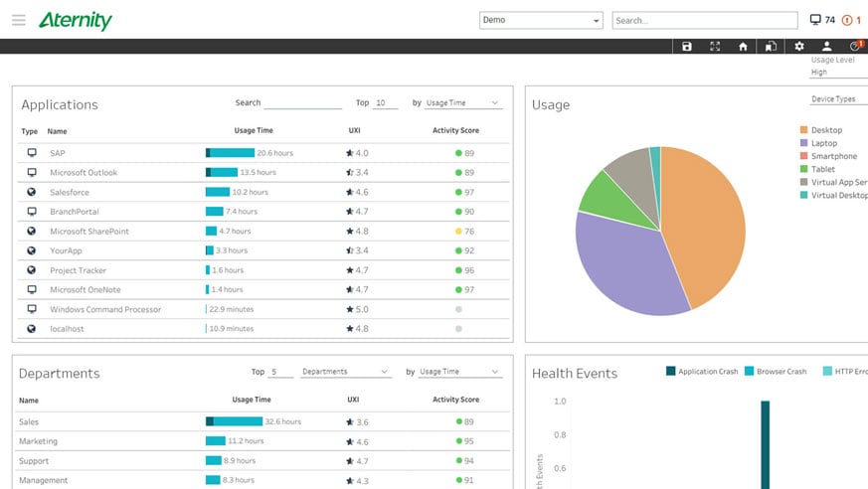Select the Smartphone legend swatch

[x=803, y=156]
